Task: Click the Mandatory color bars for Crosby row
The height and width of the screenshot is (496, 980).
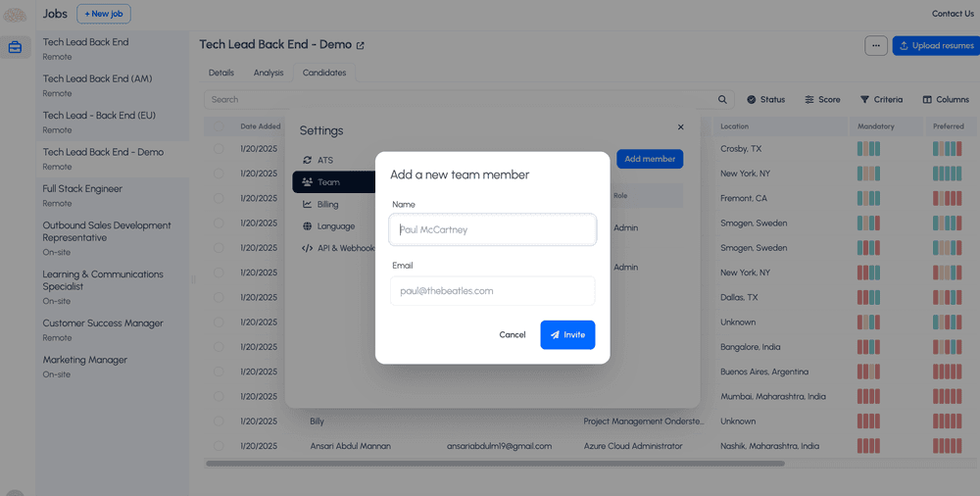Action: tap(868, 149)
